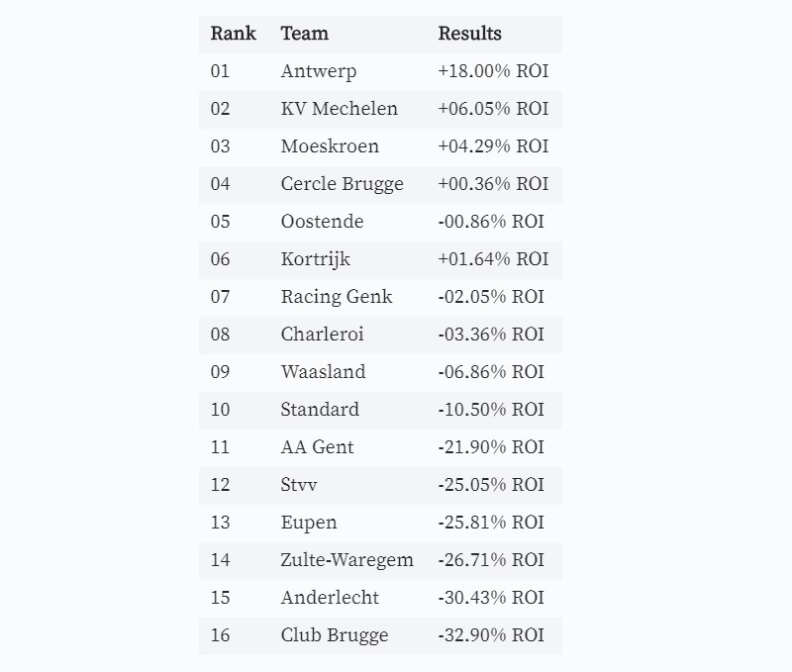Screen dimensions: 792x672
Task: Click Kortrijk team name
Action: [316, 259]
